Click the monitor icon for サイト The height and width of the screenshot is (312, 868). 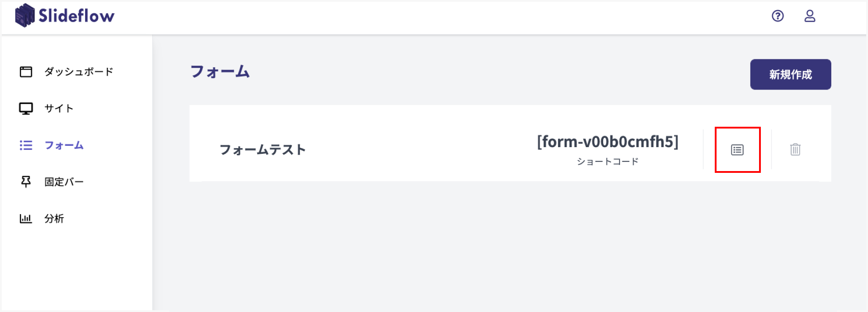click(x=26, y=109)
